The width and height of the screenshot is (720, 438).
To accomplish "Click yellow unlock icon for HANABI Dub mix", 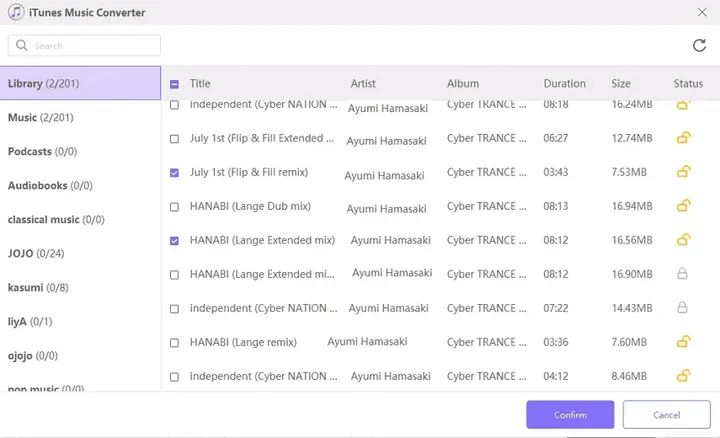I will [684, 206].
